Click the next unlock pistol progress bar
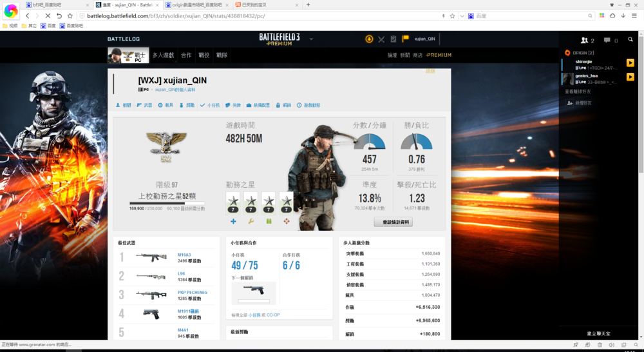 coord(254,302)
